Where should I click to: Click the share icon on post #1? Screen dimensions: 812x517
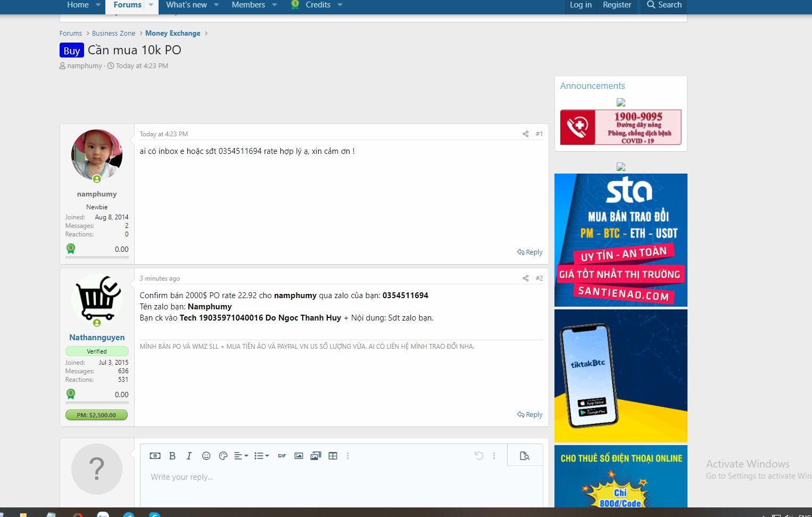click(525, 134)
